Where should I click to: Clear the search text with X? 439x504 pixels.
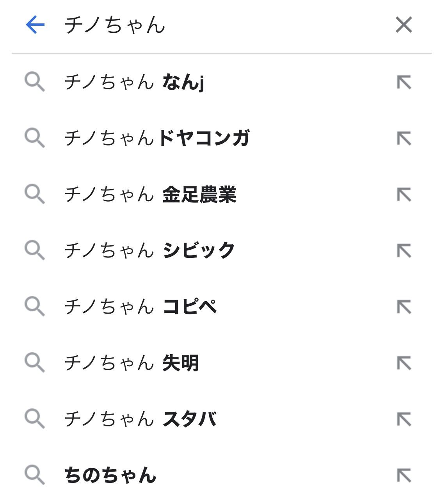pyautogui.click(x=403, y=25)
